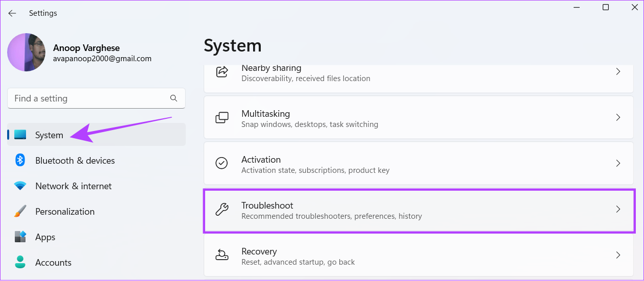644x281 pixels.
Task: Expand the Nearby sharing chevron
Action: 618,71
